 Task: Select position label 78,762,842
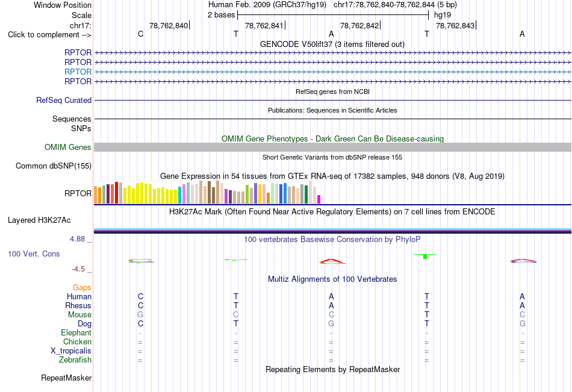coord(359,25)
